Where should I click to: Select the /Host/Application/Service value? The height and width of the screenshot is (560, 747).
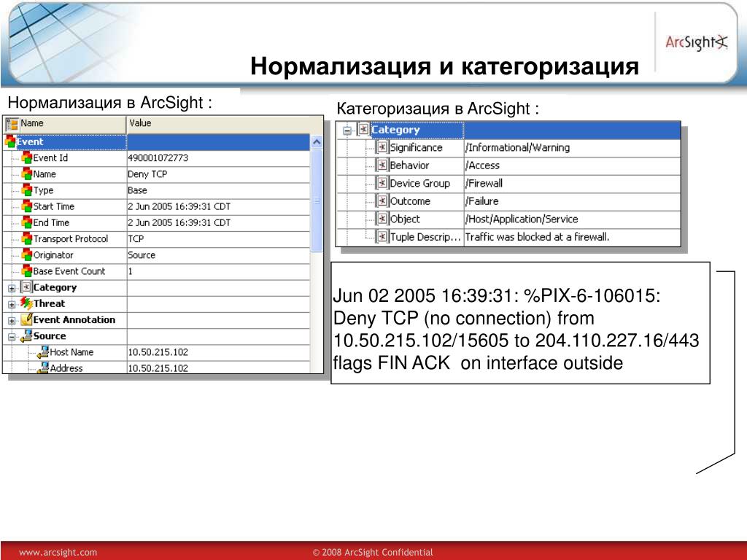click(x=522, y=219)
